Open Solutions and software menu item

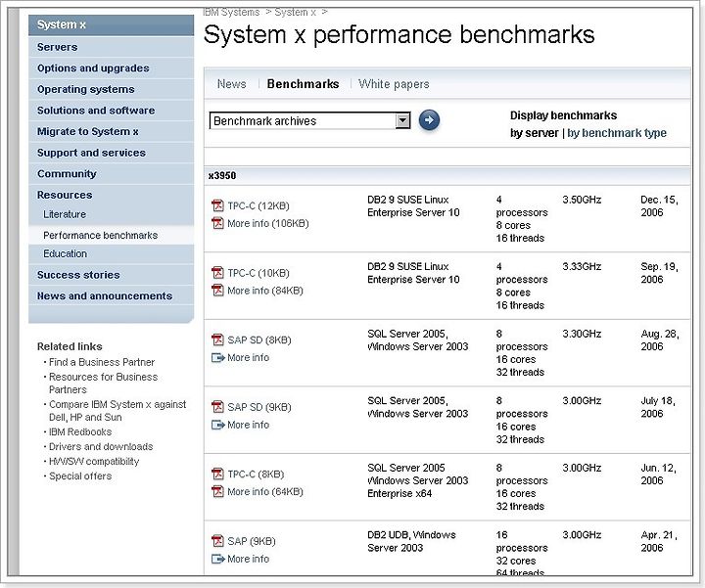click(111, 111)
